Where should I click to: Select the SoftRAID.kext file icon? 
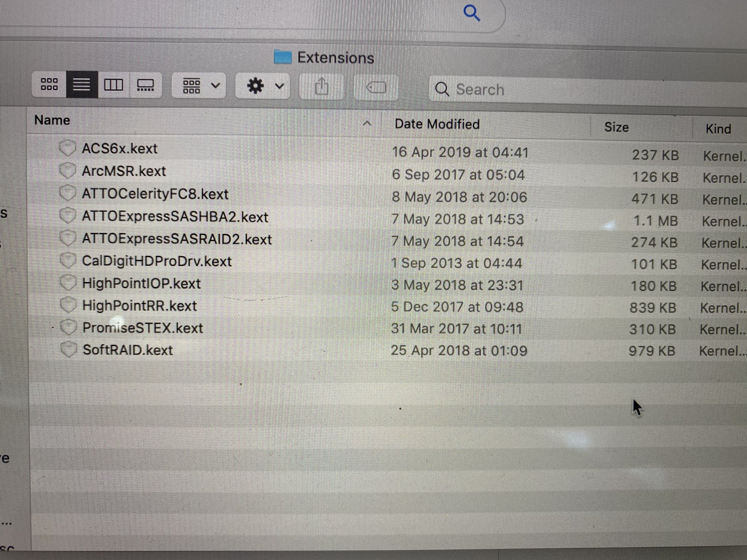[68, 349]
